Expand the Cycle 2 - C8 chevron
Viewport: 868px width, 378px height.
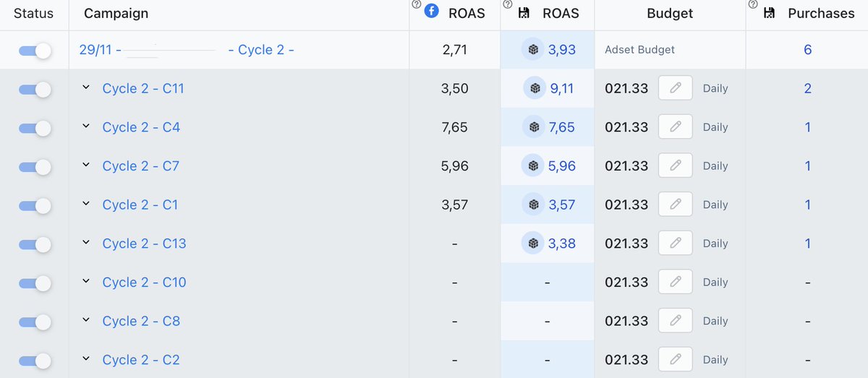tap(85, 319)
